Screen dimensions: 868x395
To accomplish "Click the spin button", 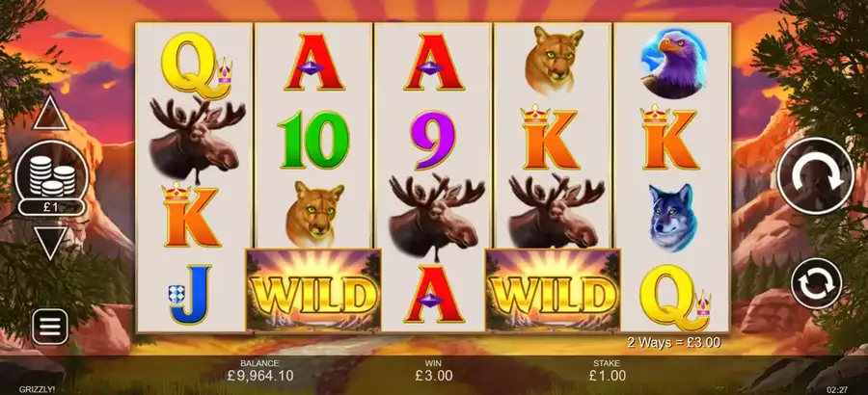I will tap(815, 176).
